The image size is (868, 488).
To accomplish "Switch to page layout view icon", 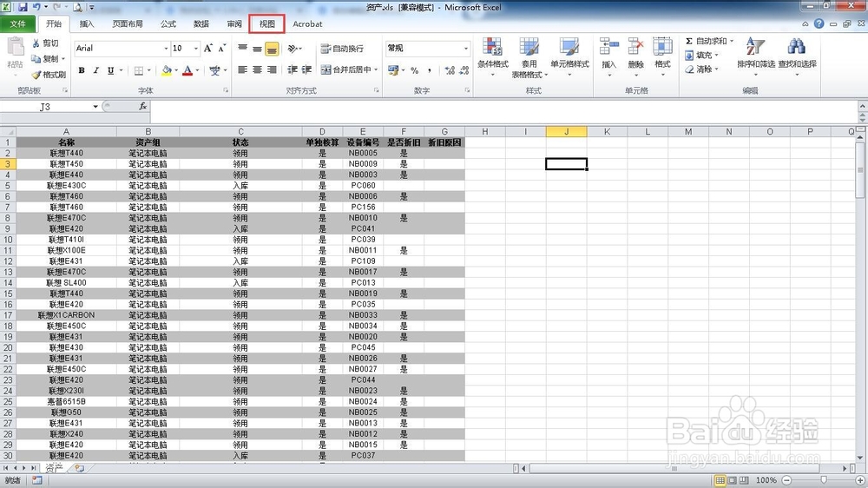I will (732, 480).
